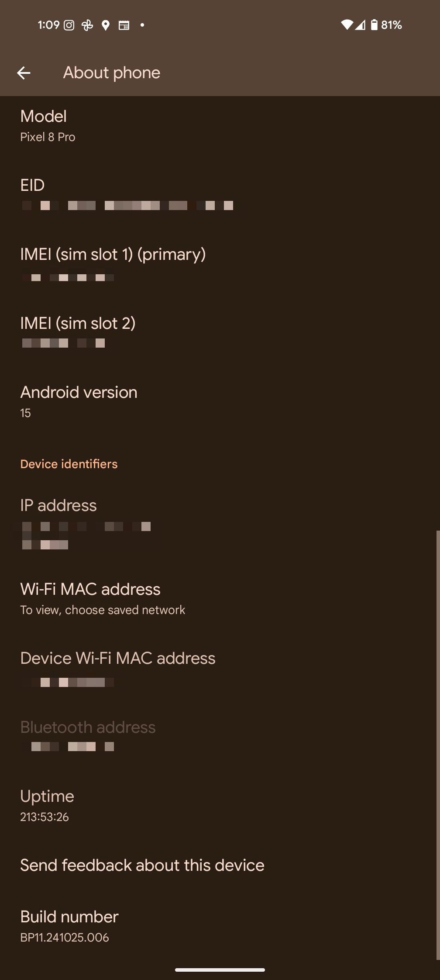Tap the Uptime entry
Viewport: 440px width, 980px height.
point(220,806)
